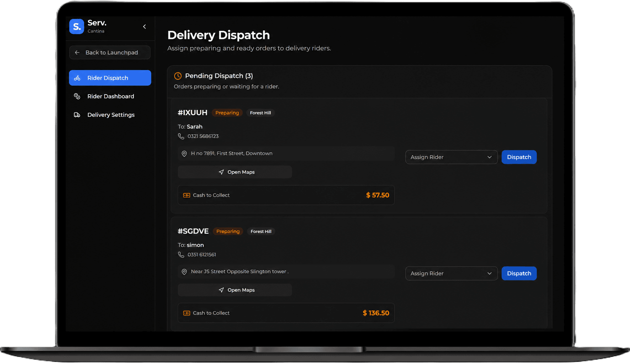This screenshot has height=364, width=630.
Task: Select order ID #IXUUH
Action: [x=193, y=113]
